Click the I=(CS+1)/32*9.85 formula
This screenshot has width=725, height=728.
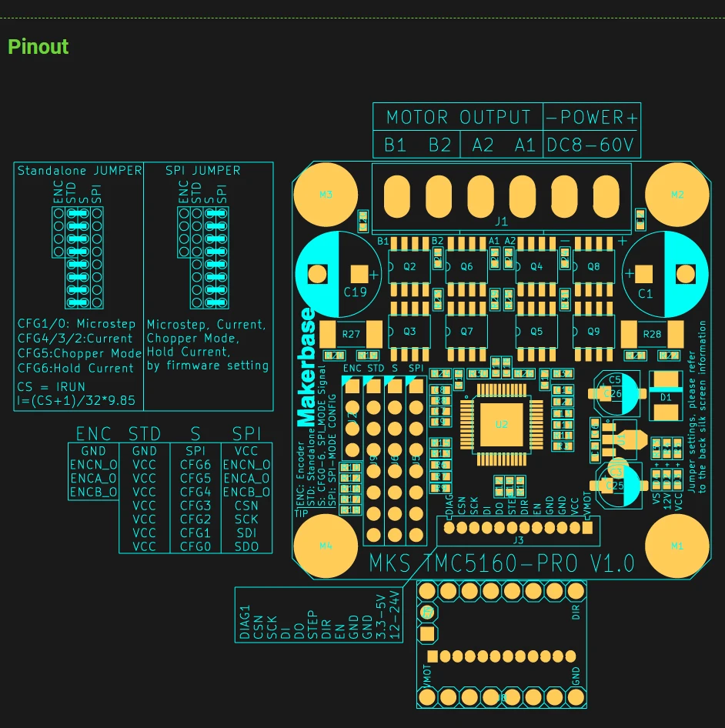(76, 400)
